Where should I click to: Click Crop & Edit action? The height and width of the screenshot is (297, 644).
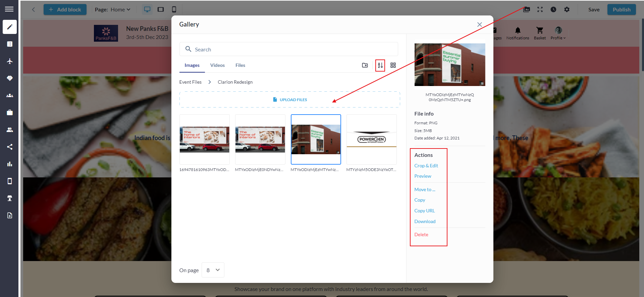coord(426,166)
